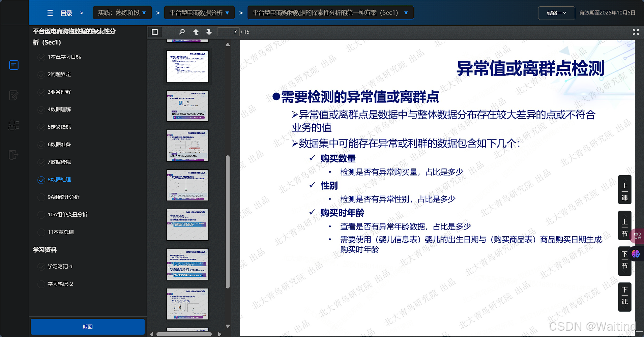The height and width of the screenshot is (337, 644).
Task: Open chapter 11本章总结
Action: click(x=61, y=232)
